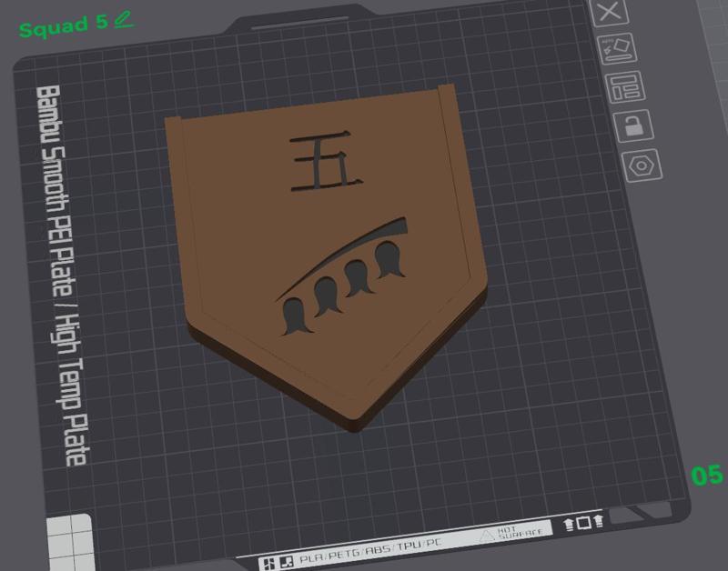This screenshot has height=571, width=728.
Task: Open the auto-orient plate icon
Action: coord(617,49)
